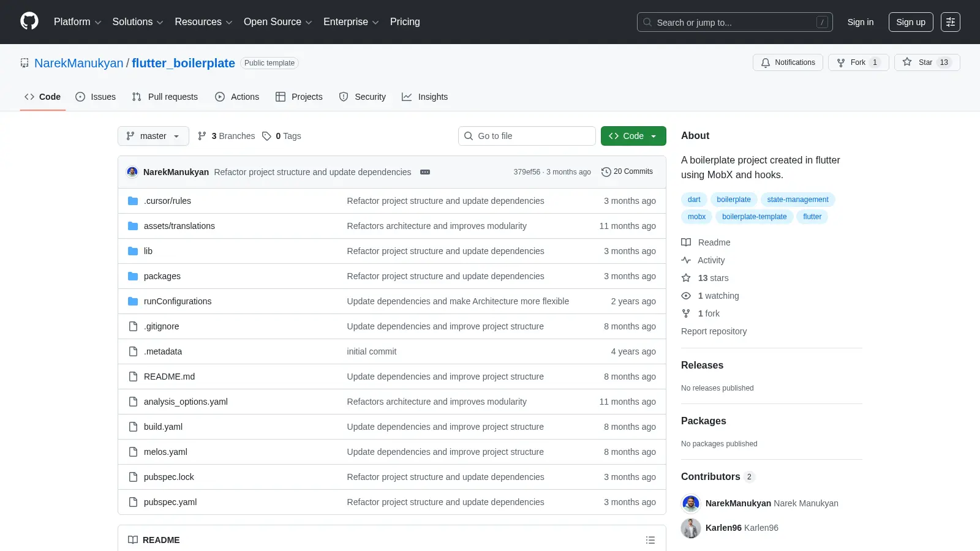Select the mobx topic tag
The image size is (980, 551).
696,217
